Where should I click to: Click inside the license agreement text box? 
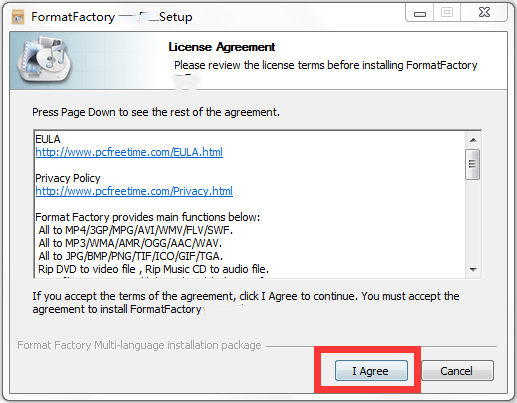(250, 204)
